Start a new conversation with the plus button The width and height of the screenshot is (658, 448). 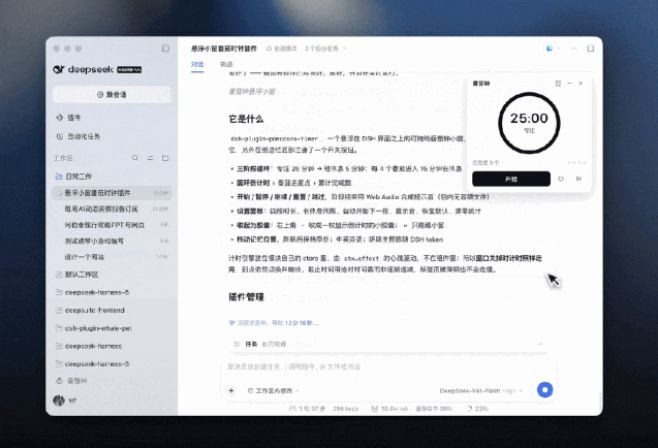112,94
